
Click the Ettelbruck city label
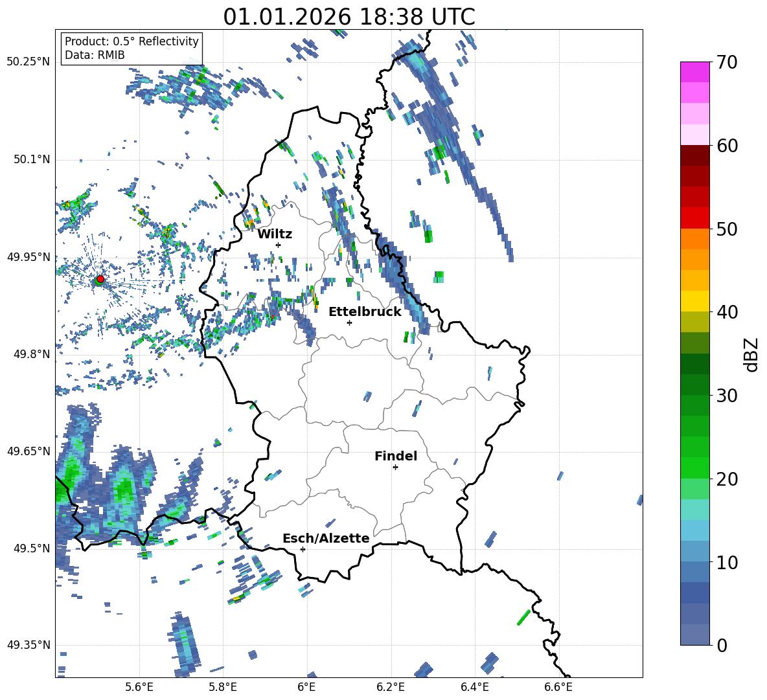pyautogui.click(x=365, y=312)
